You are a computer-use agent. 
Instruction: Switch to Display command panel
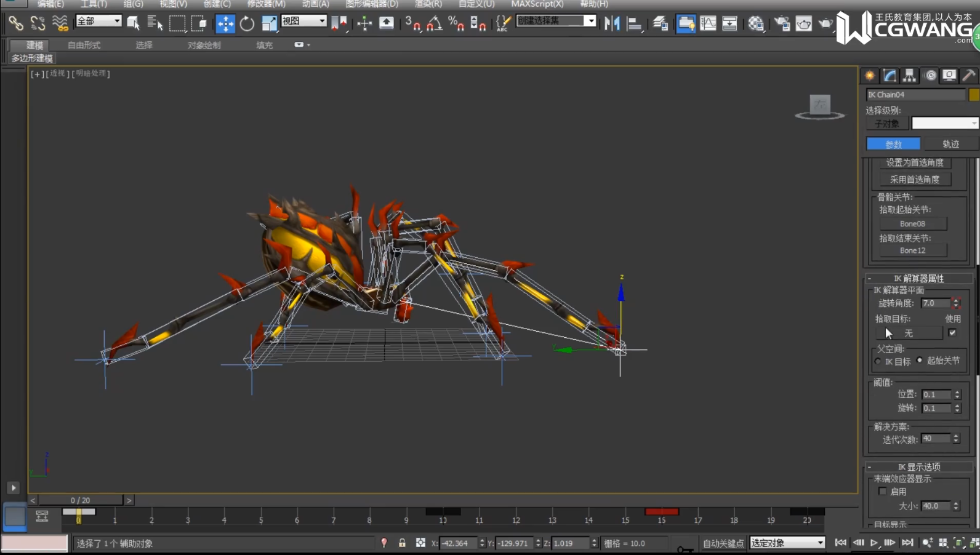949,75
